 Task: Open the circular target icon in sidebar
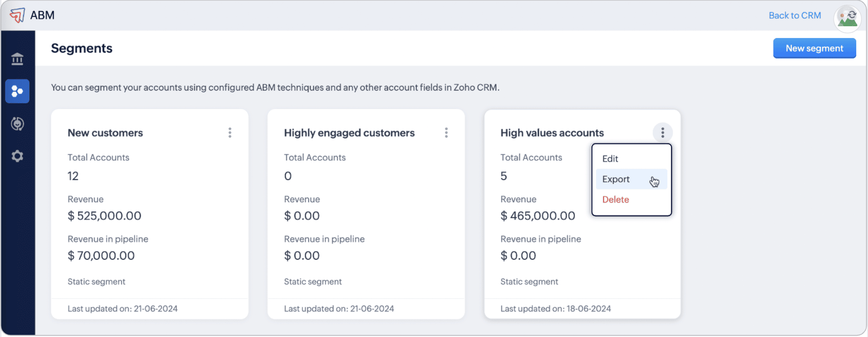(x=17, y=124)
